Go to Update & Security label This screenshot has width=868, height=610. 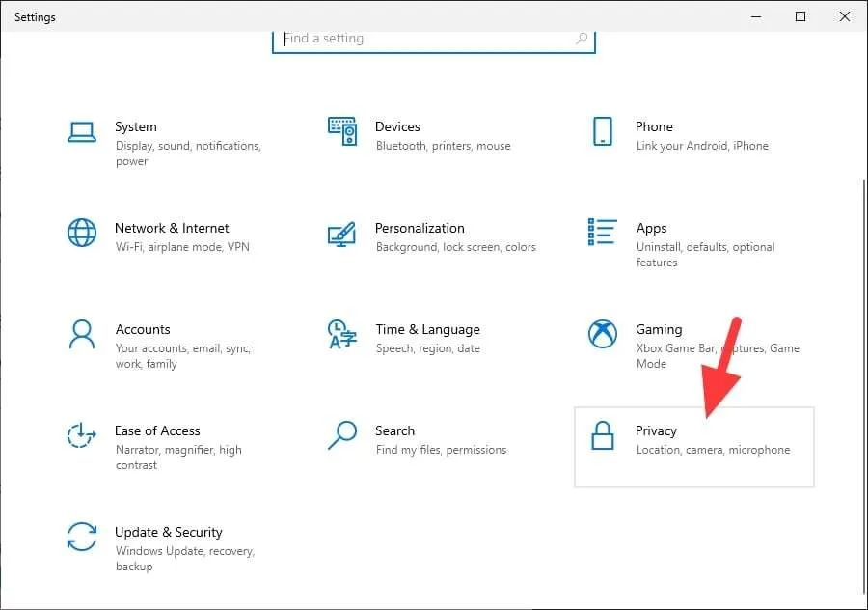point(168,532)
